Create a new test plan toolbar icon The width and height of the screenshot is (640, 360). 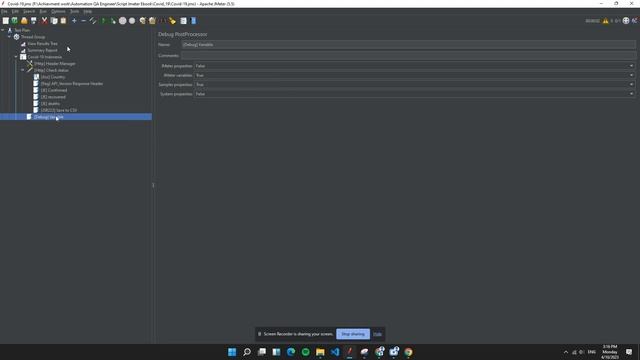coord(5,21)
